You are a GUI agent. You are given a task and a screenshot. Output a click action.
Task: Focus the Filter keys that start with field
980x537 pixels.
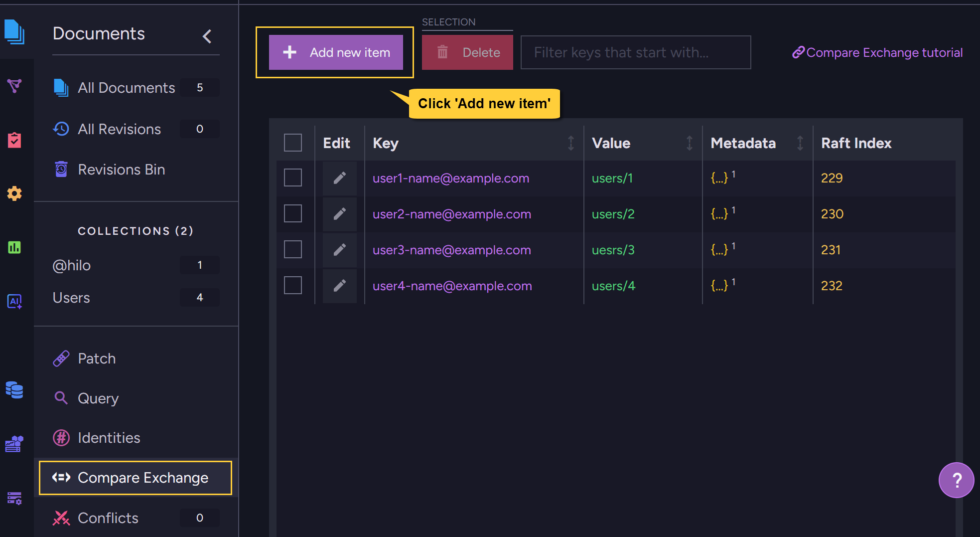coord(635,52)
